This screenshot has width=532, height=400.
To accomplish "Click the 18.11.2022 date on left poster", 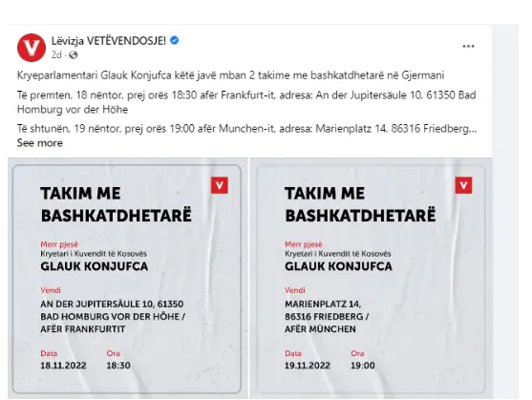I will click(63, 366).
